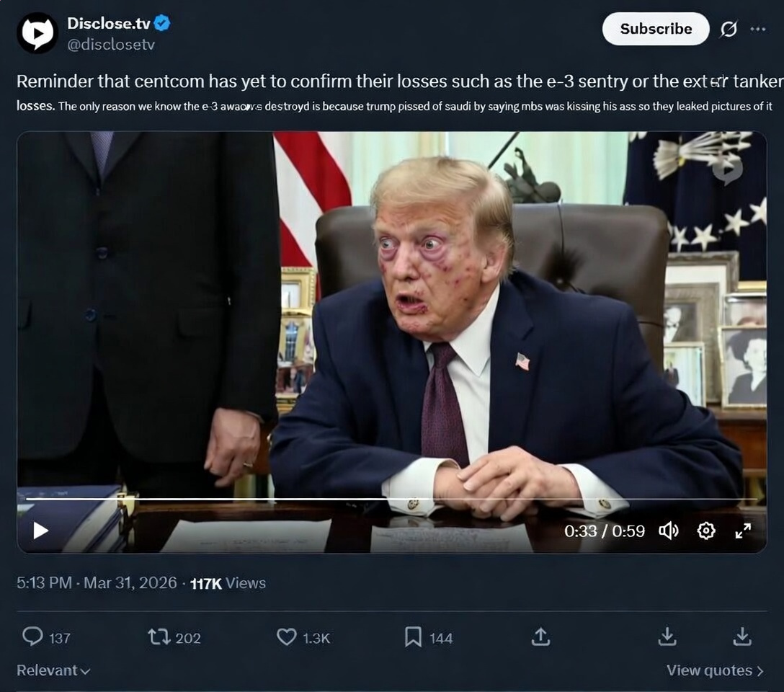Seek on the video progress bar
The width and height of the screenshot is (784, 692).
pyautogui.click(x=391, y=499)
